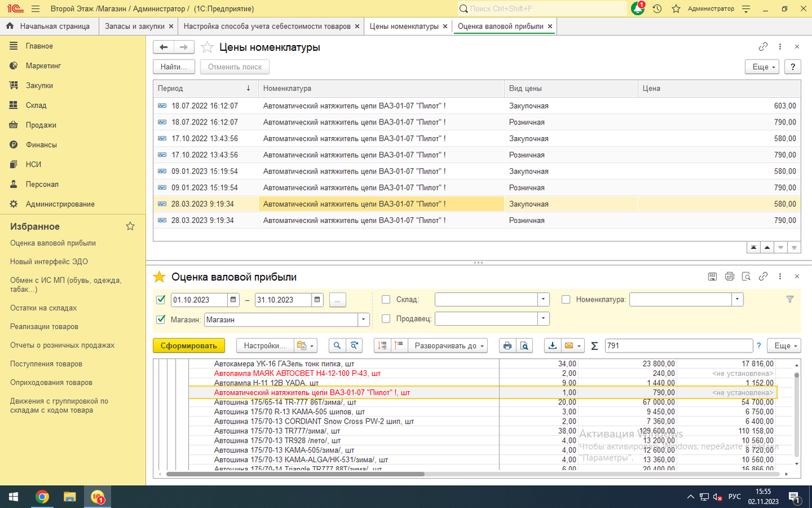This screenshot has width=812, height=508.
Task: Expand the Магазин dropdown list
Action: pos(364,319)
